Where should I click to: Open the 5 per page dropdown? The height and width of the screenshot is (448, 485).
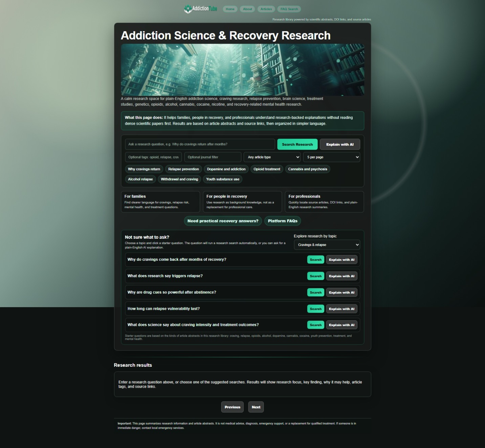click(331, 157)
